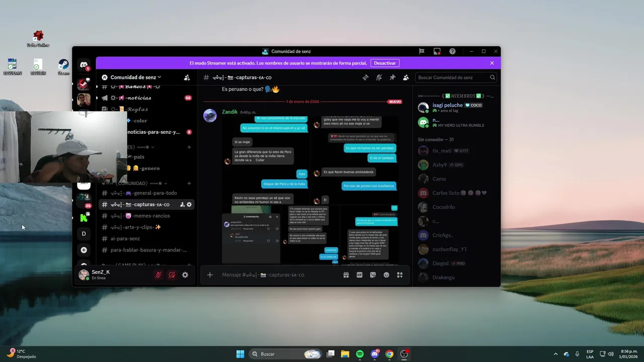Open para-hablar-basura-y-mandar channel
Image resolution: width=644 pixels, height=362 pixels.
(x=146, y=250)
